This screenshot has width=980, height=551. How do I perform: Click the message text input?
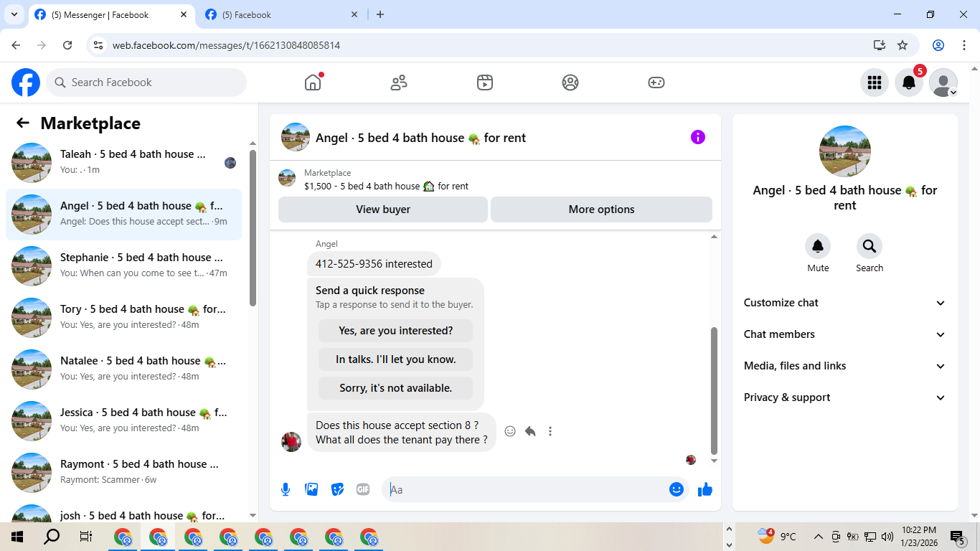526,489
